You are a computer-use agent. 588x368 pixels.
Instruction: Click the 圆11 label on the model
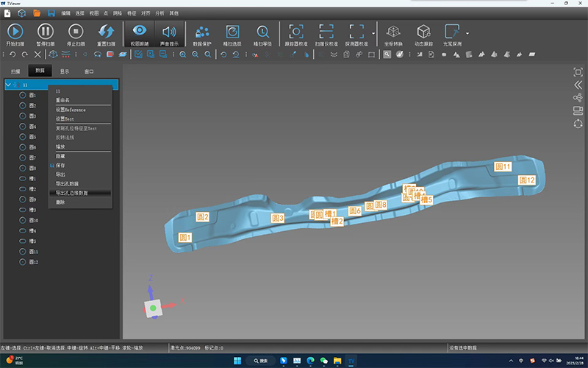(503, 167)
